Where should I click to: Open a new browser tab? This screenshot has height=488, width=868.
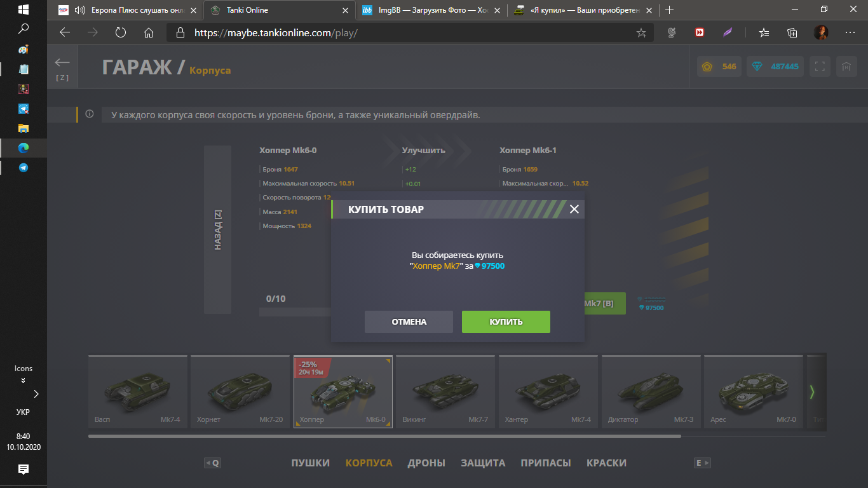click(x=669, y=10)
